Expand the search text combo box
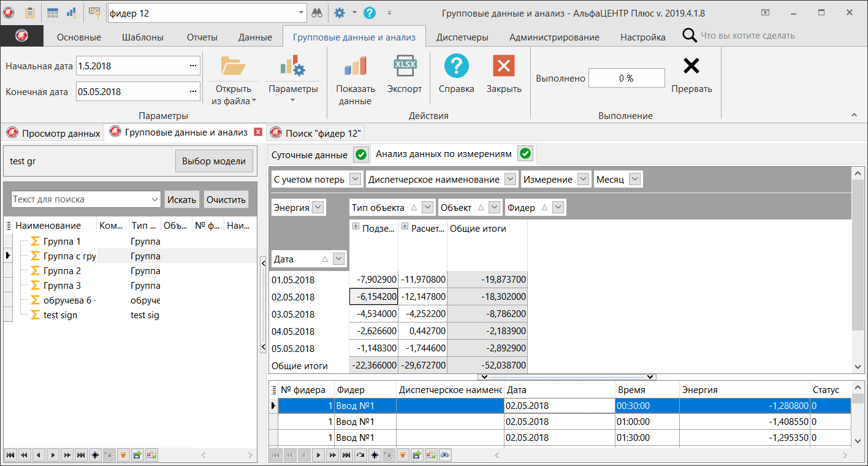Screen dimensions: 868x466 [x=154, y=199]
